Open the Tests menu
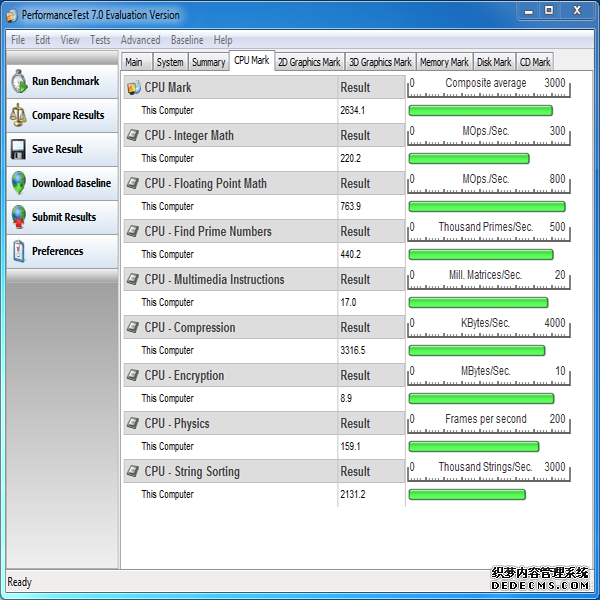The width and height of the screenshot is (600, 600). [x=100, y=40]
